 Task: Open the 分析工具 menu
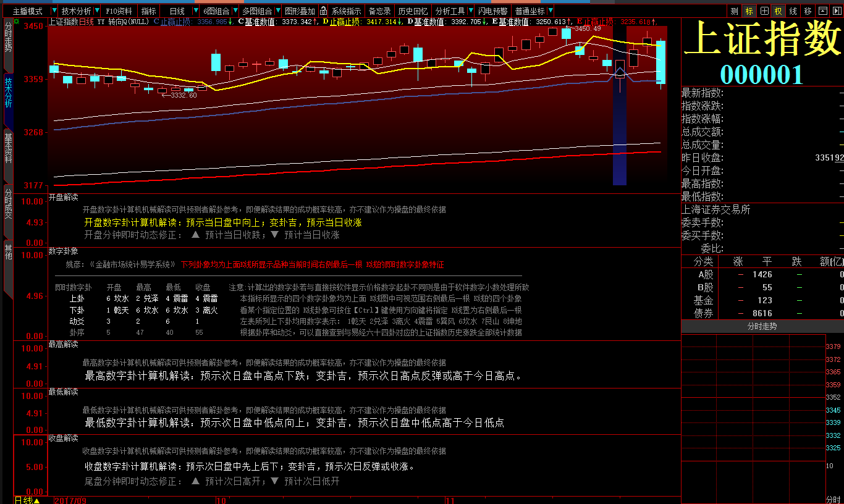tap(450, 11)
